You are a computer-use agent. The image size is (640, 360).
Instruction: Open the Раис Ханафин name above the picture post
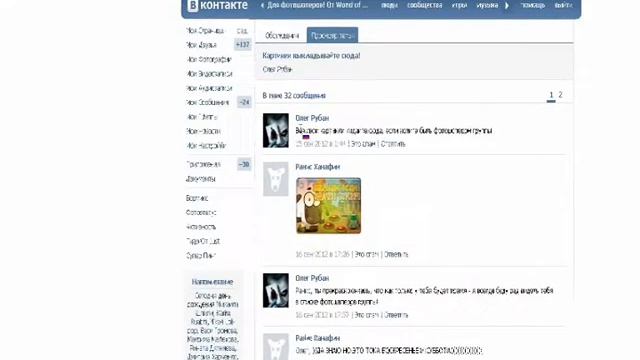click(x=318, y=167)
